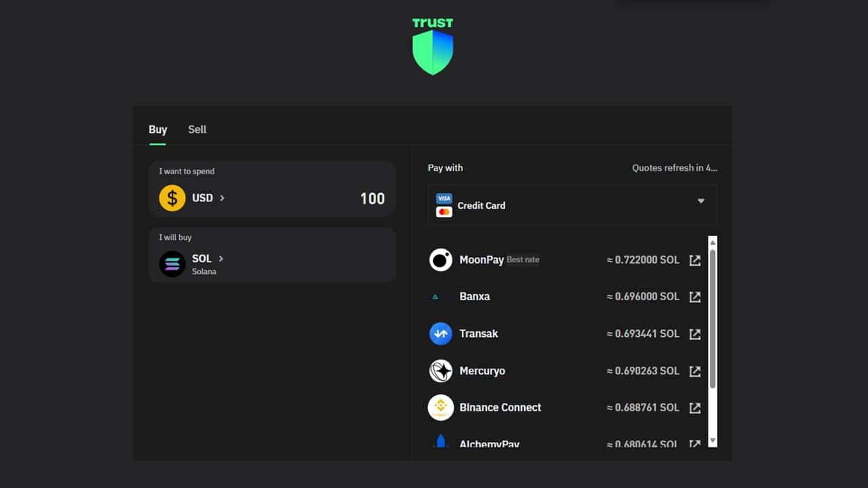This screenshot has width=868, height=488.
Task: Click the Binance Connect provider logo
Action: pos(441,407)
